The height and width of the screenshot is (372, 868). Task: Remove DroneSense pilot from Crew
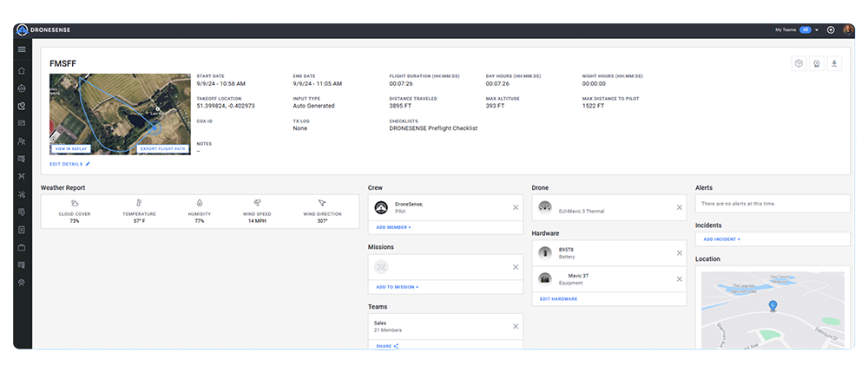515,207
